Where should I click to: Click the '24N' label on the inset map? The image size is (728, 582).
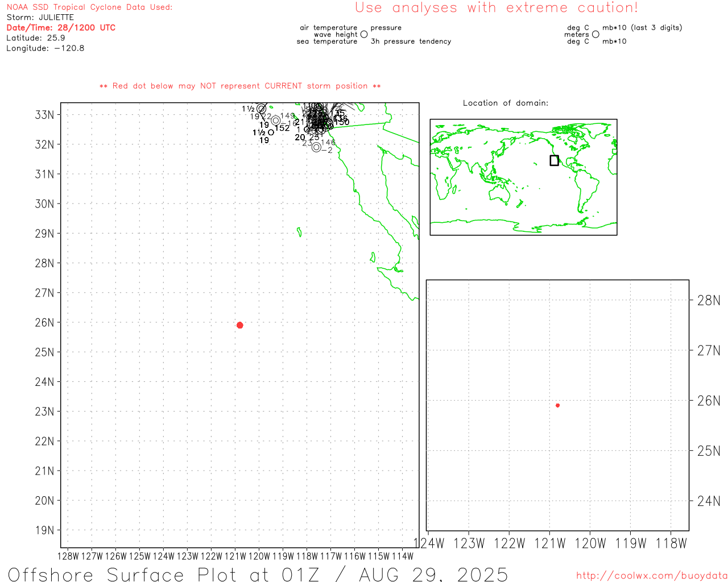click(x=709, y=501)
